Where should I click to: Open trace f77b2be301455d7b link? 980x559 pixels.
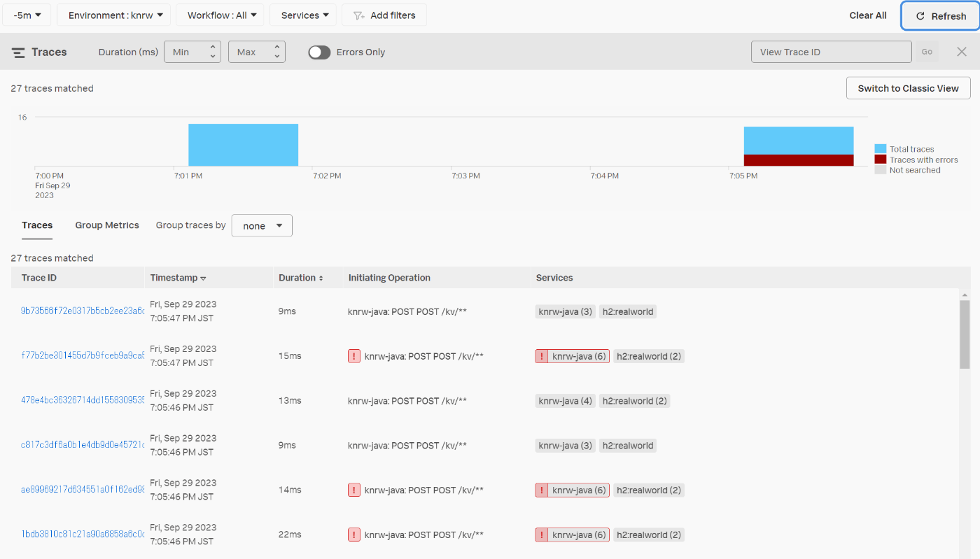tap(83, 356)
